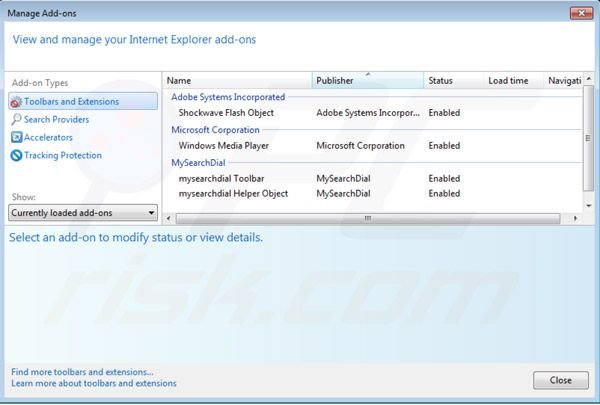
Task: Open the Currently loaded add-ons dropdown
Action: coord(83,213)
